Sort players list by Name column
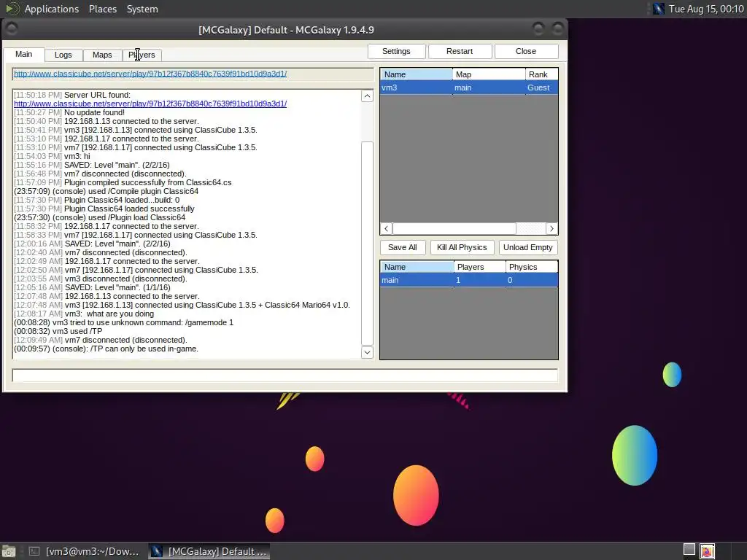The width and height of the screenshot is (747, 560). tap(417, 74)
